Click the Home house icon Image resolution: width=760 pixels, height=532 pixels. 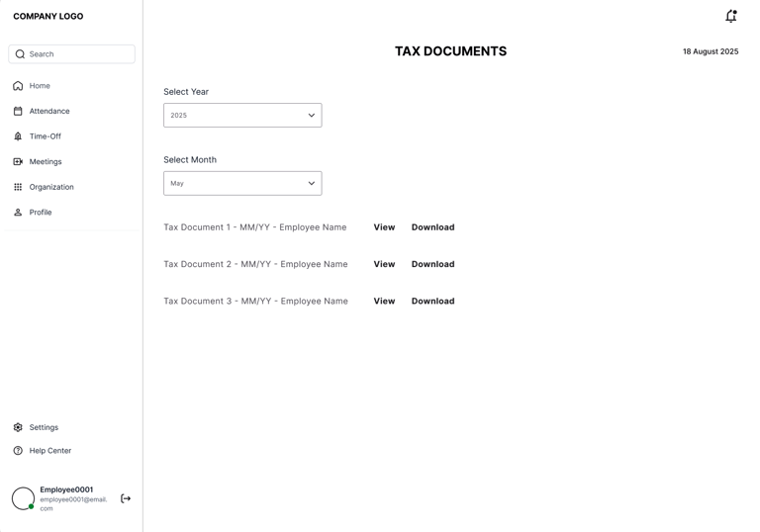tap(18, 86)
